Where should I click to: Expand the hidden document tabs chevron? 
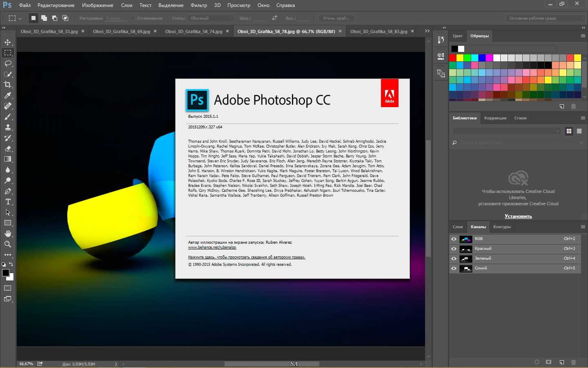point(427,31)
